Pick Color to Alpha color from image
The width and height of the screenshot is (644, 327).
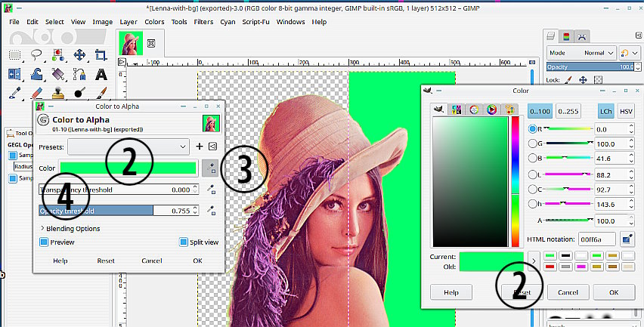211,168
